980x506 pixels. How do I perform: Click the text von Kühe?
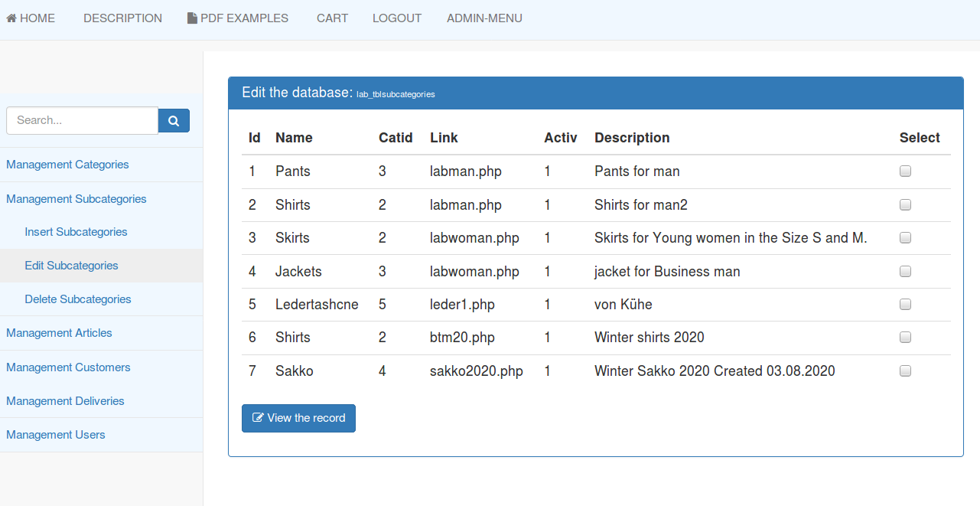coord(623,305)
